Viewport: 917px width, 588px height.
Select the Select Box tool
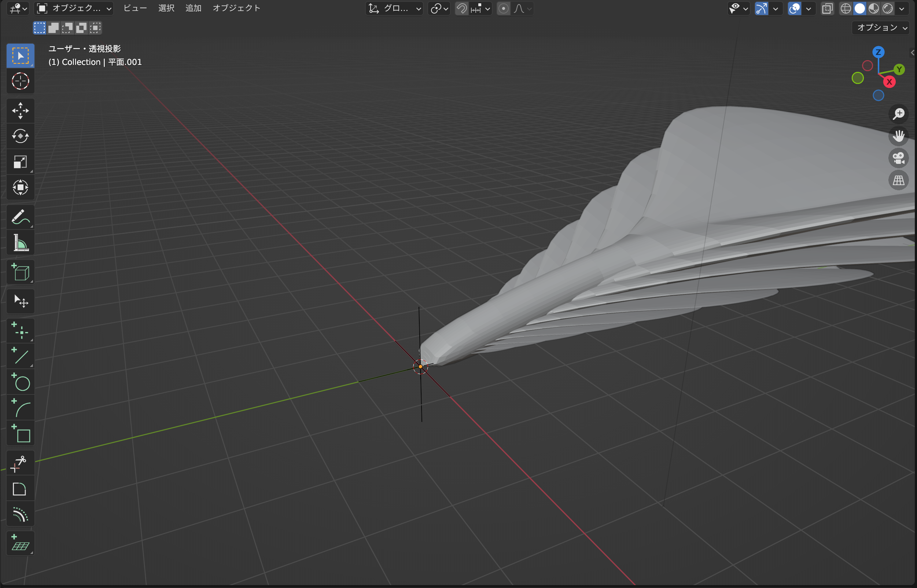tap(20, 56)
